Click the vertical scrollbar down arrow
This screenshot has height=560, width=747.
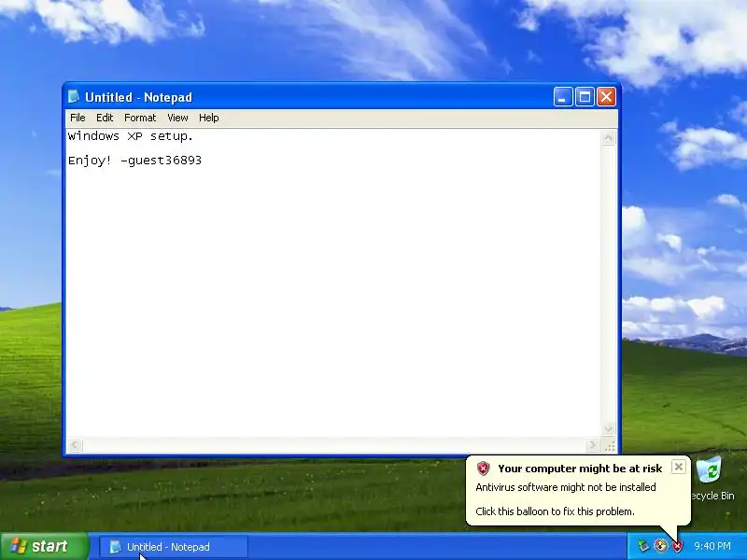(x=609, y=428)
